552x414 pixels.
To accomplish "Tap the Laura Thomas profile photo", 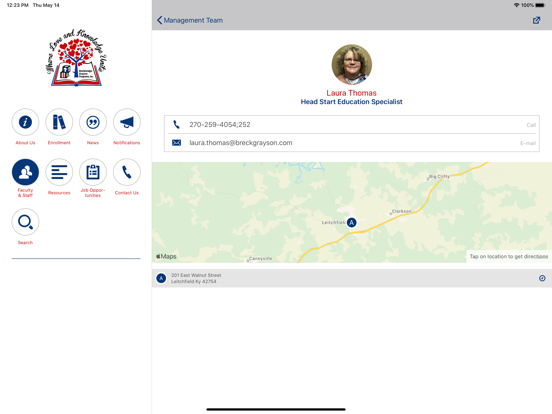I will pyautogui.click(x=352, y=64).
